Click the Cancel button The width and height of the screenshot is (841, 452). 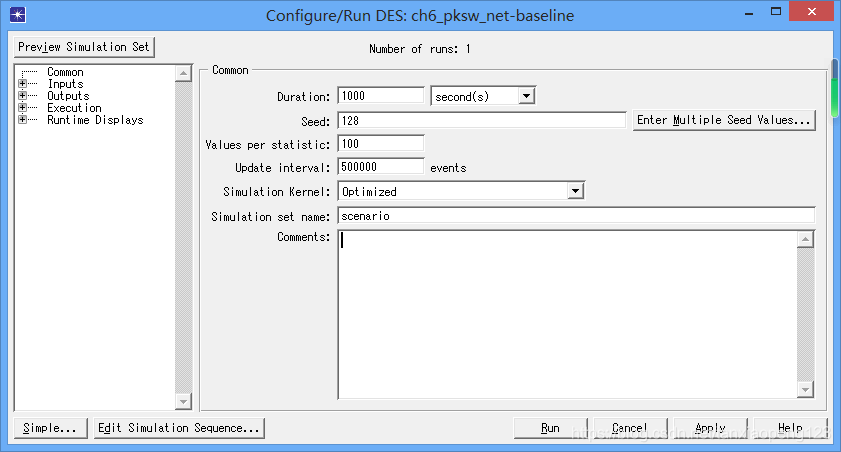(630, 428)
